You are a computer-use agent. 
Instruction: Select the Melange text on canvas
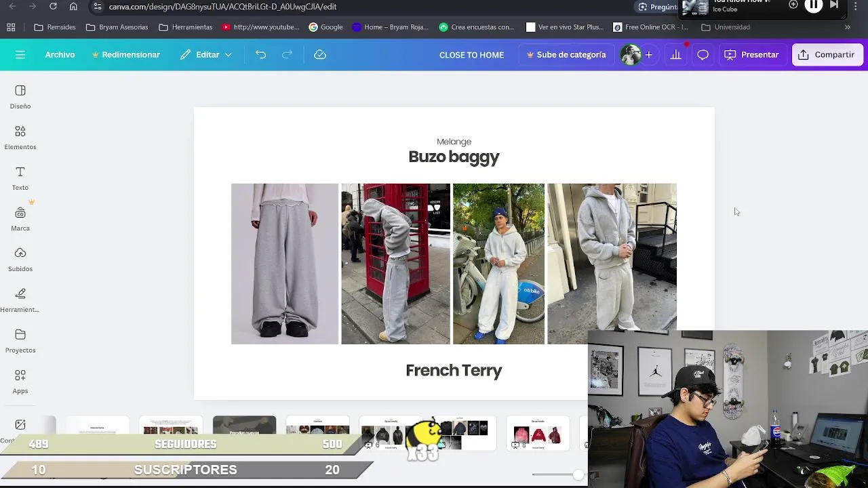[x=454, y=142]
